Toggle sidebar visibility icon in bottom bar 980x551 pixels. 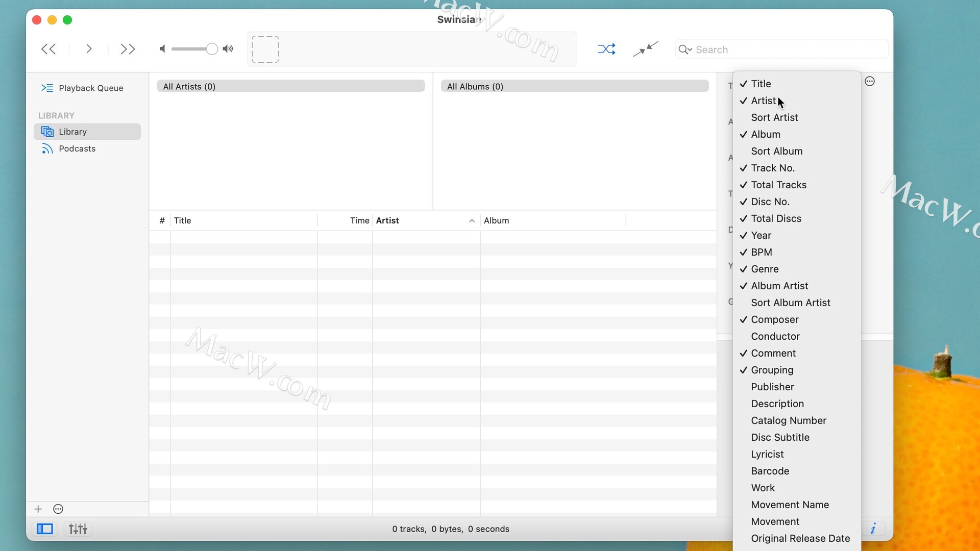coord(44,529)
